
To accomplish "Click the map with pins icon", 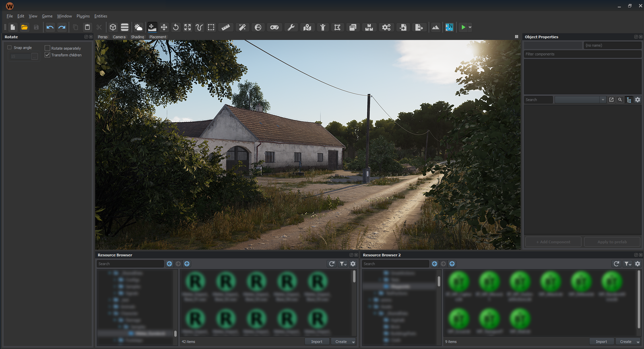I will coord(308,27).
